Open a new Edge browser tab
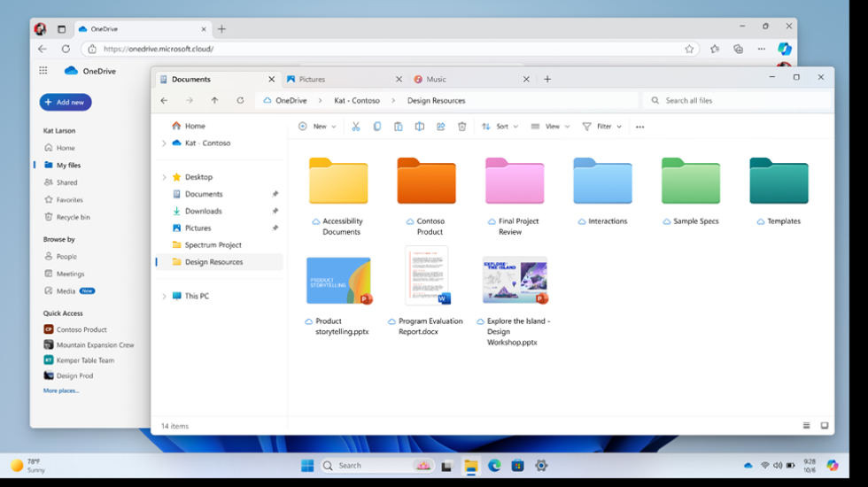The width and height of the screenshot is (868, 487). pyautogui.click(x=221, y=28)
